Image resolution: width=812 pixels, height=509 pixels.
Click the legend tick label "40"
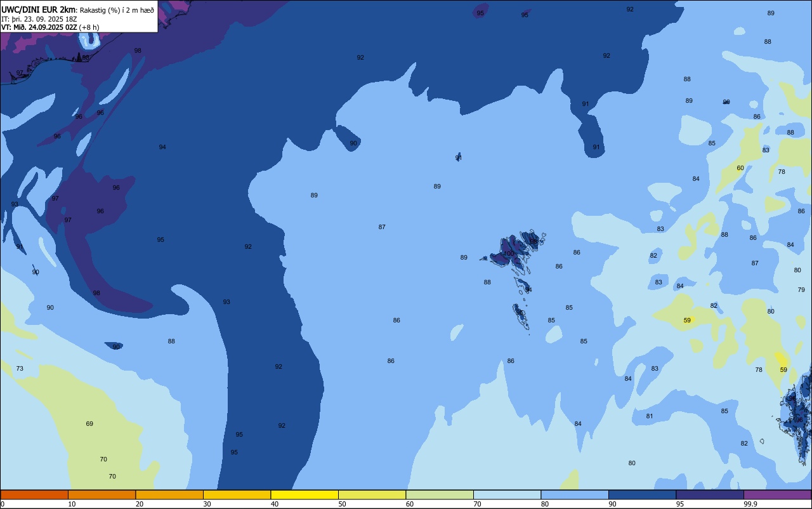pos(275,504)
